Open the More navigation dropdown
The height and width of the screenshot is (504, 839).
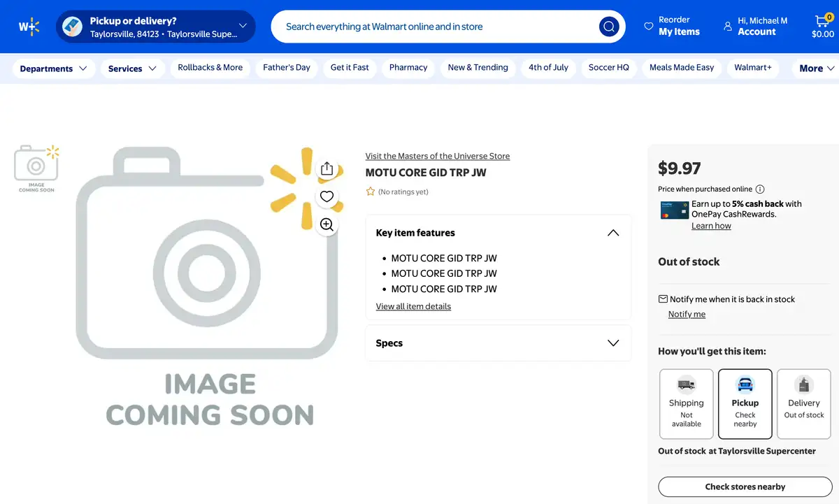(x=817, y=69)
